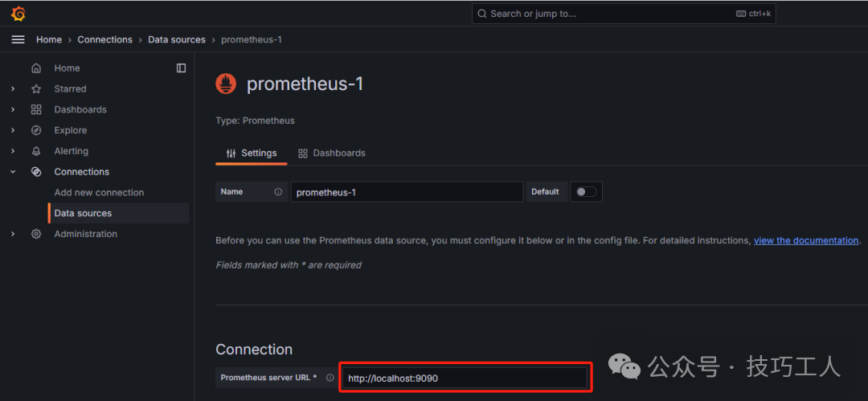Click the Administration gear icon
868x401 pixels.
pyautogui.click(x=36, y=234)
